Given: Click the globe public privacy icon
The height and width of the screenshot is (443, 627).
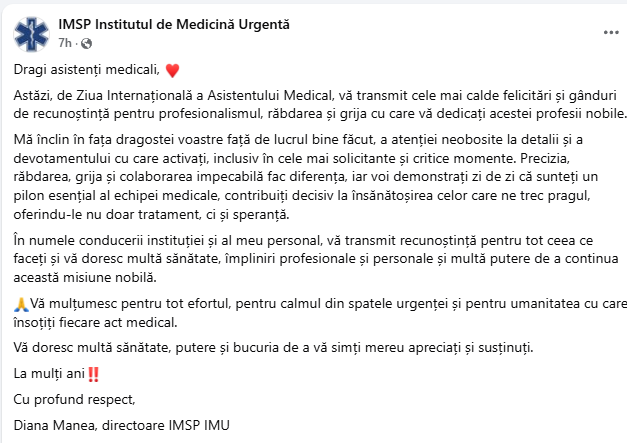Looking at the screenshot, I should click(85, 43).
